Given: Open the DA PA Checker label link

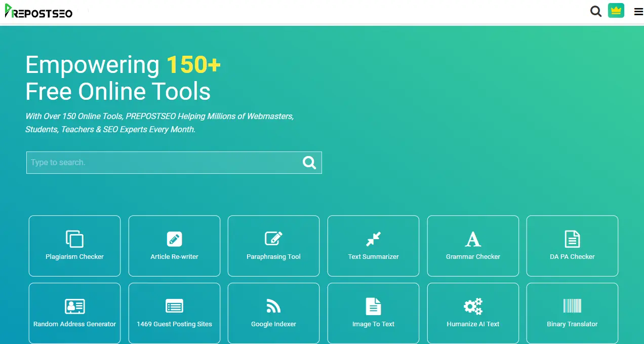Looking at the screenshot, I should point(572,257).
